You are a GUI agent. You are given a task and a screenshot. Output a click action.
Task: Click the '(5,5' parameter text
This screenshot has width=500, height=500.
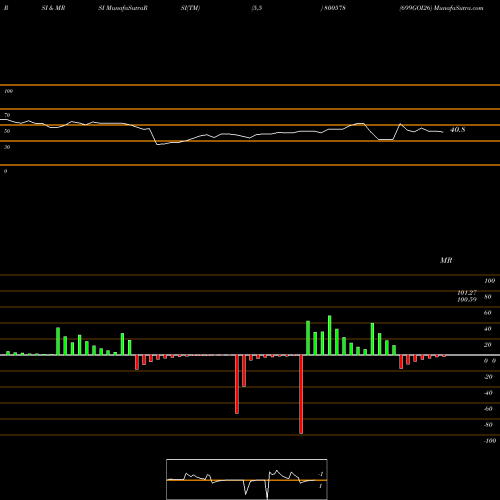tap(257, 8)
